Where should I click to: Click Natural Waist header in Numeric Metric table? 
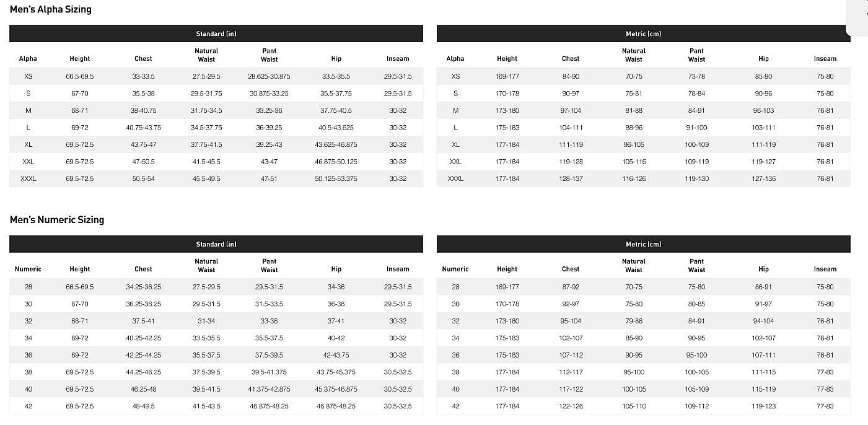[633, 266]
